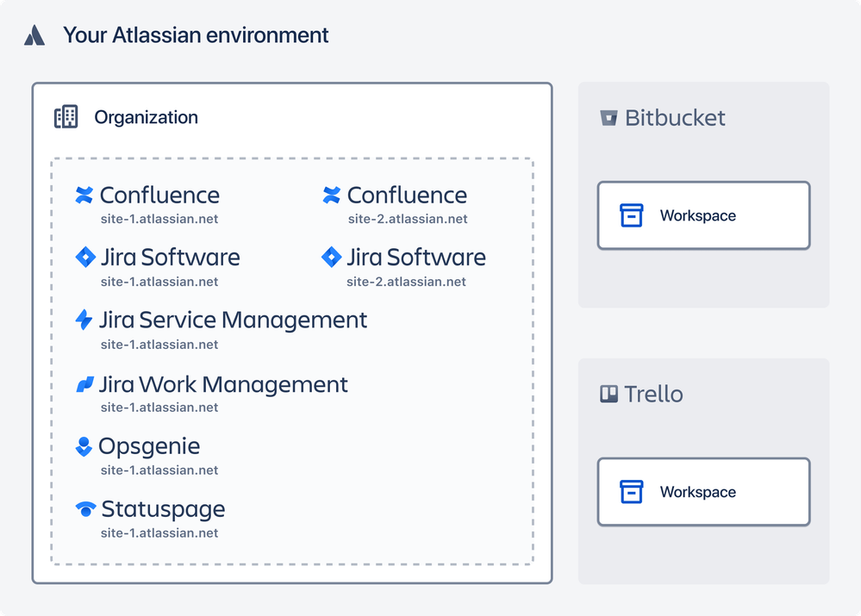Screen dimensions: 861x616
Task: Click site-1.atlassian.net under Jira Software
Action: pyautogui.click(x=159, y=282)
